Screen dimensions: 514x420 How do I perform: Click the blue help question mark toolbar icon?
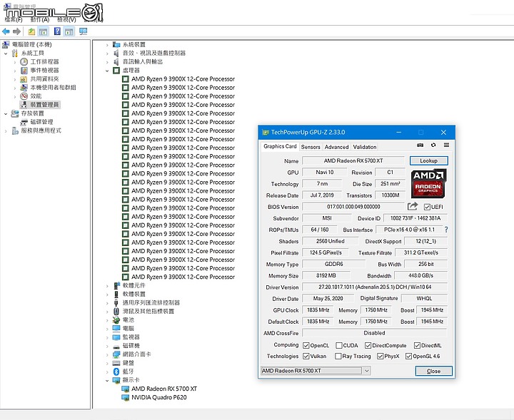coord(57,31)
